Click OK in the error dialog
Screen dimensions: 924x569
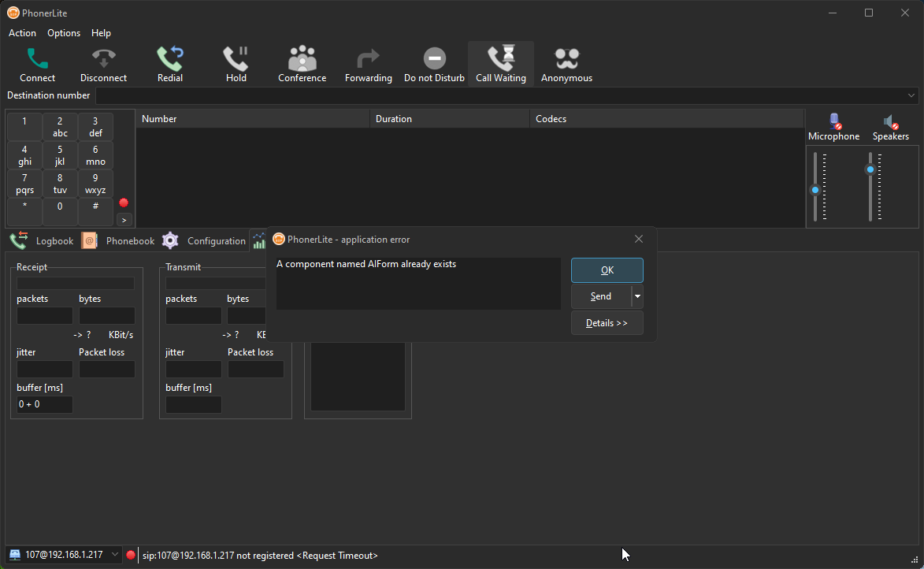pyautogui.click(x=607, y=270)
